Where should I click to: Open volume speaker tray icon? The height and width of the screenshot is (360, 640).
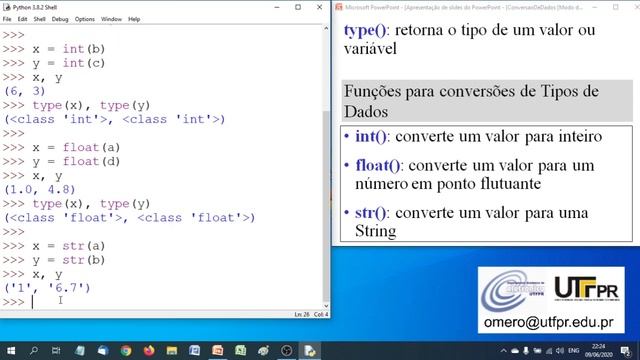[560, 351]
